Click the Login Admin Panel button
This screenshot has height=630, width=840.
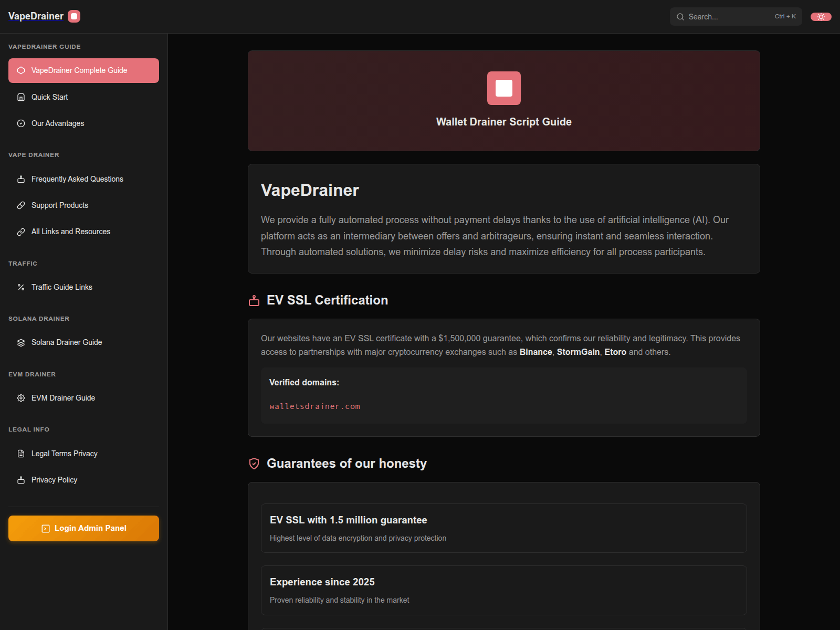click(83, 528)
